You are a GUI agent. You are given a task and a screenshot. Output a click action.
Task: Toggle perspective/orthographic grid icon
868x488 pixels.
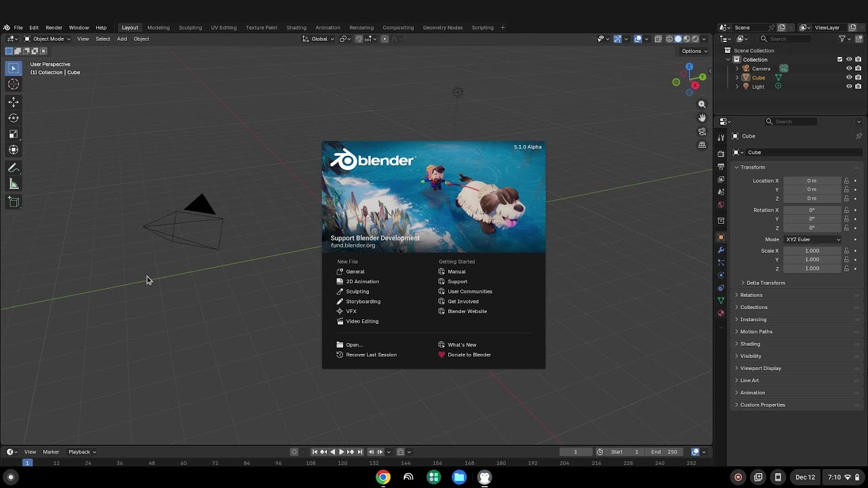[702, 145]
